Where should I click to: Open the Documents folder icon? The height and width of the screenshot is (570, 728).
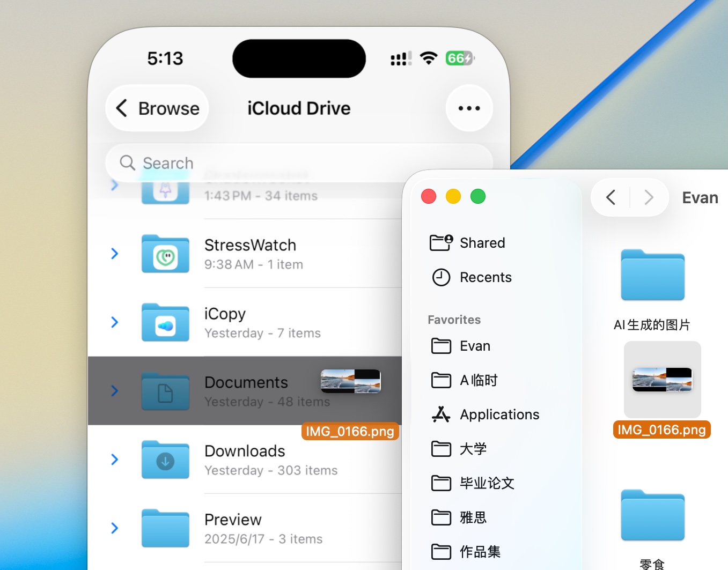click(165, 391)
